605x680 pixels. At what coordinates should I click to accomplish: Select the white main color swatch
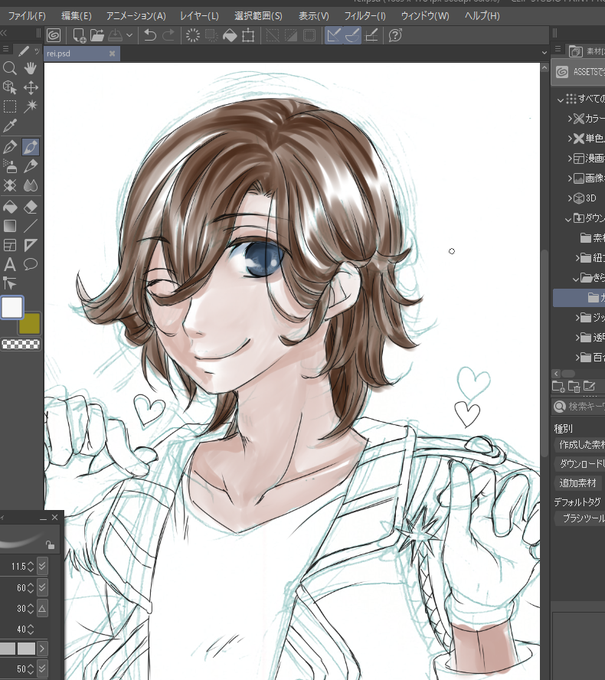(x=12, y=307)
